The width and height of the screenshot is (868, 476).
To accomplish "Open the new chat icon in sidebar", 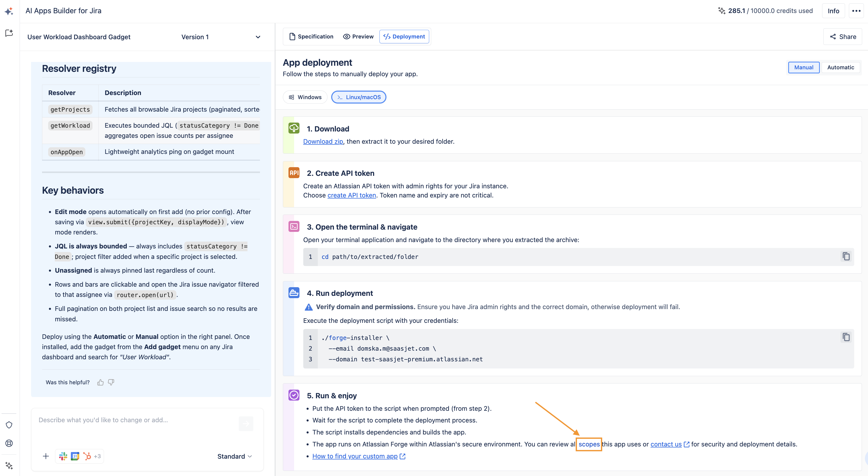I will (x=9, y=33).
